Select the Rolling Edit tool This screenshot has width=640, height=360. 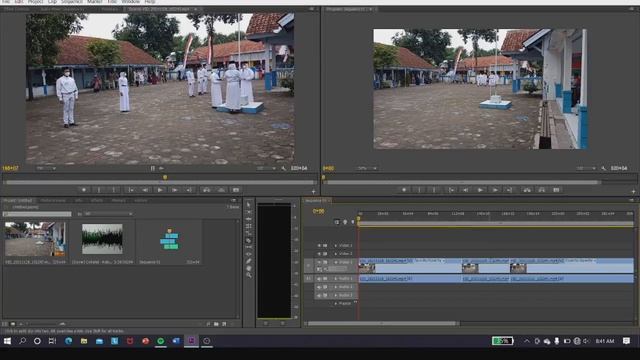pyautogui.click(x=249, y=226)
